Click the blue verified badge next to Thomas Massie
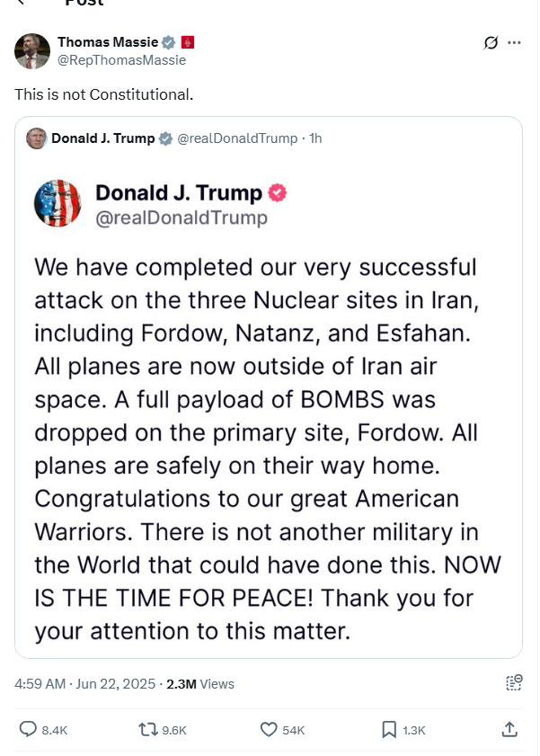This screenshot has height=756, width=540. pos(167,42)
